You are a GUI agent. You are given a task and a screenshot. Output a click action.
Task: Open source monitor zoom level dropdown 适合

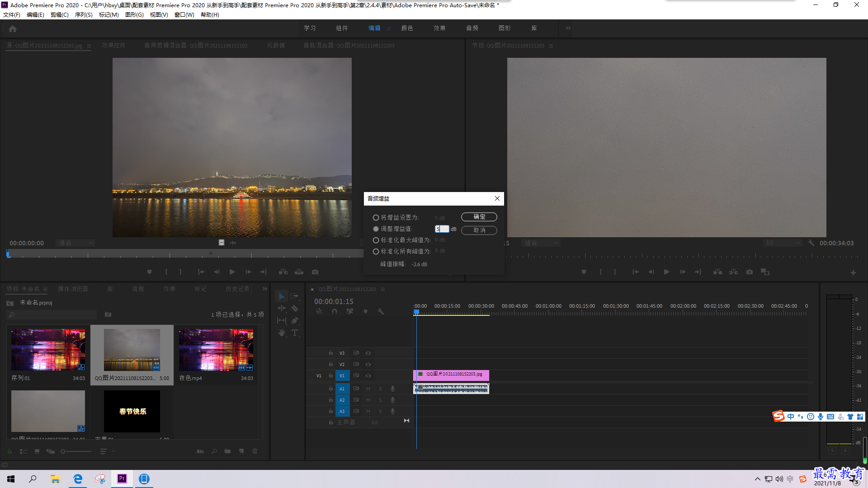pos(75,243)
